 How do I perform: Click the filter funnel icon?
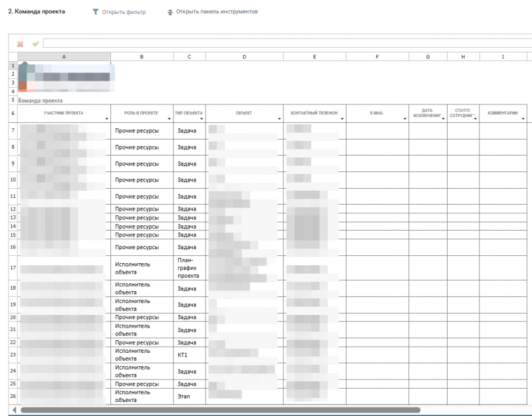pos(96,12)
